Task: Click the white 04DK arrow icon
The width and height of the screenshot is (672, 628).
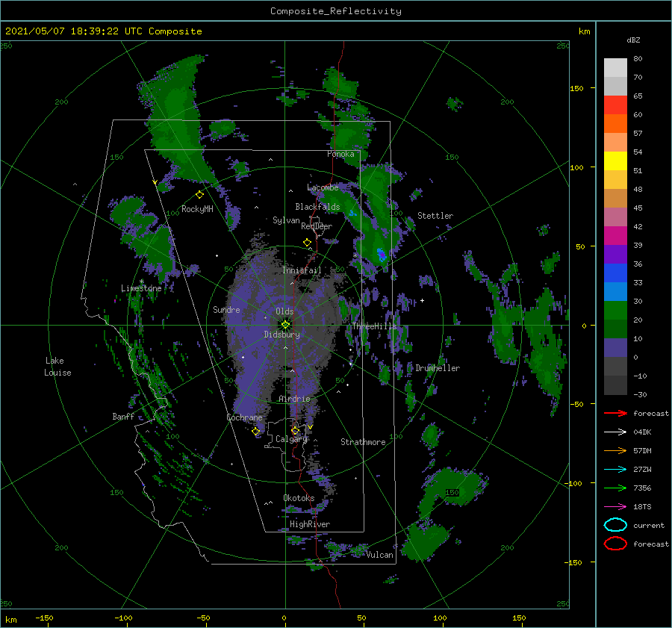Action: click(615, 432)
